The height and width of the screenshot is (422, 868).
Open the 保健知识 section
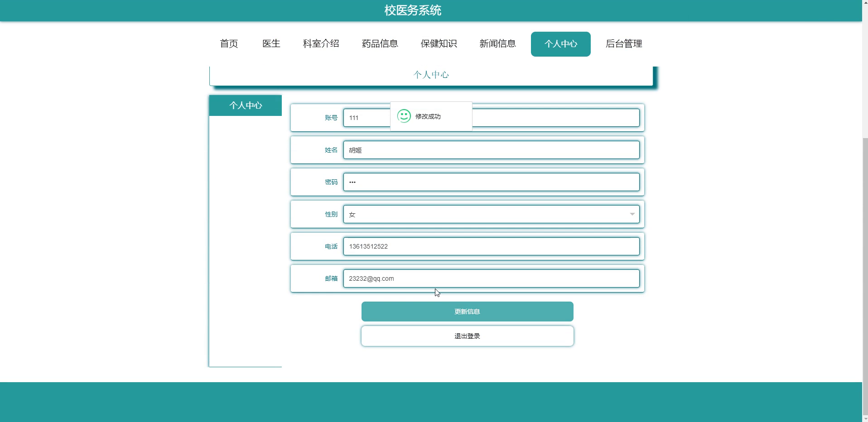point(439,44)
